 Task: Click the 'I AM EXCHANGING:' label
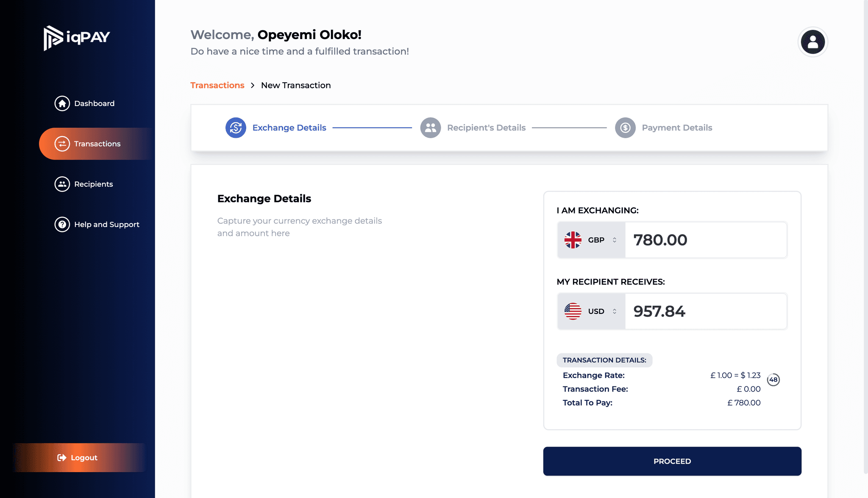(x=598, y=210)
